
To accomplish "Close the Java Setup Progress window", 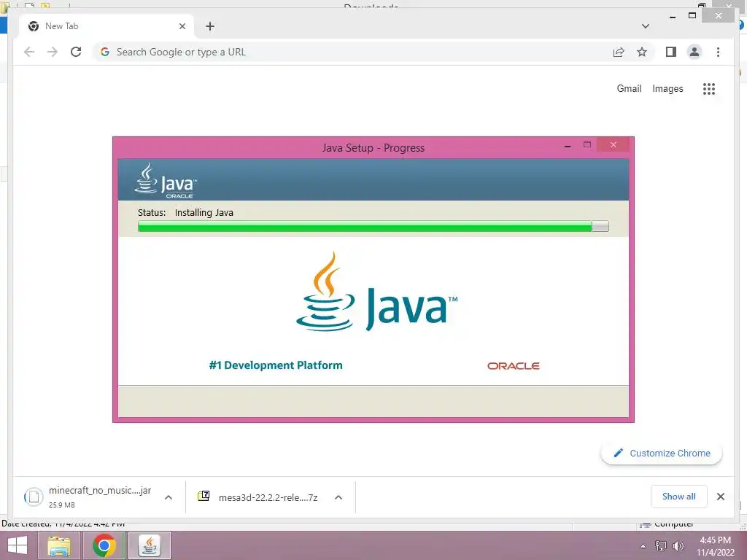I will pos(613,145).
